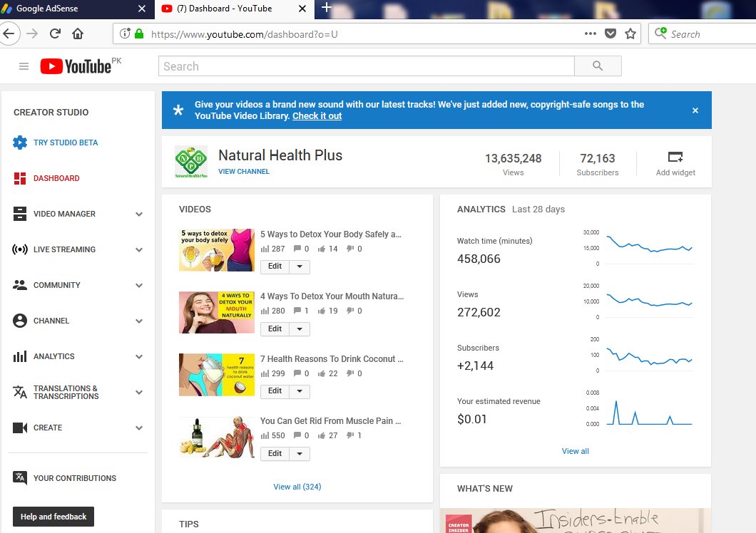Expand the Video Manager section
756x533 pixels.
click(x=139, y=214)
